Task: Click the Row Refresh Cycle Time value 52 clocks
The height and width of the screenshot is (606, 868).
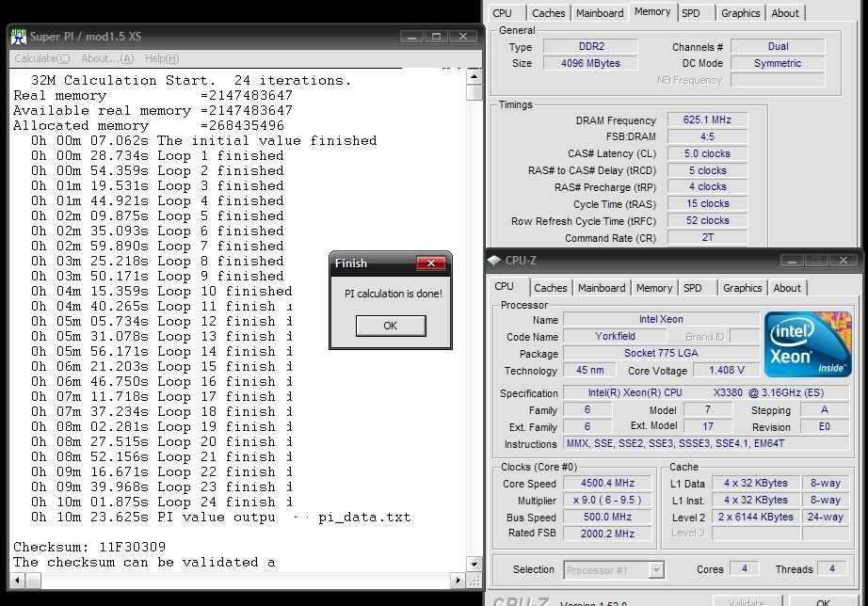Action: point(707,220)
